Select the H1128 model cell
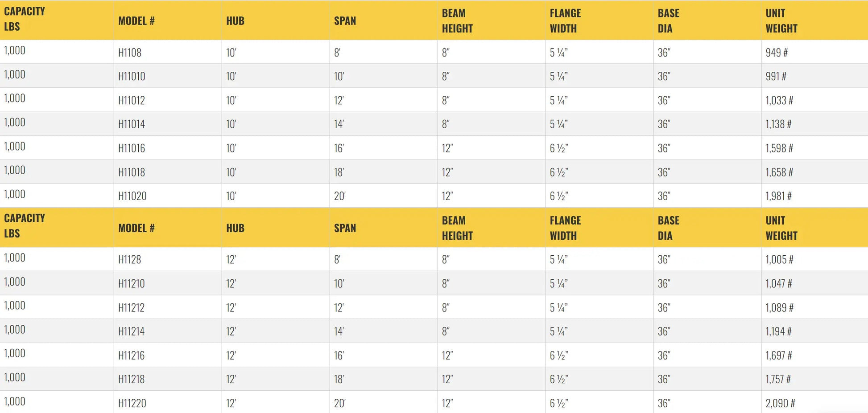This screenshot has height=413, width=868. point(130,259)
